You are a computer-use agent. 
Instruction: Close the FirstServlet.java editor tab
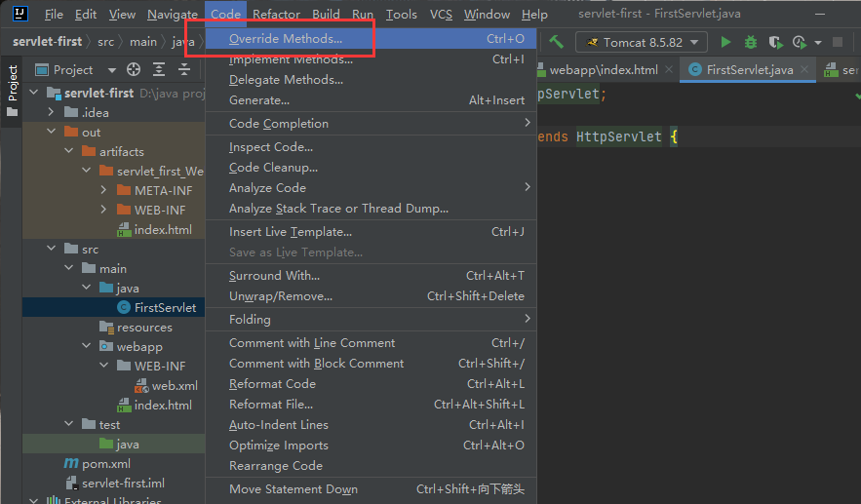click(x=805, y=70)
